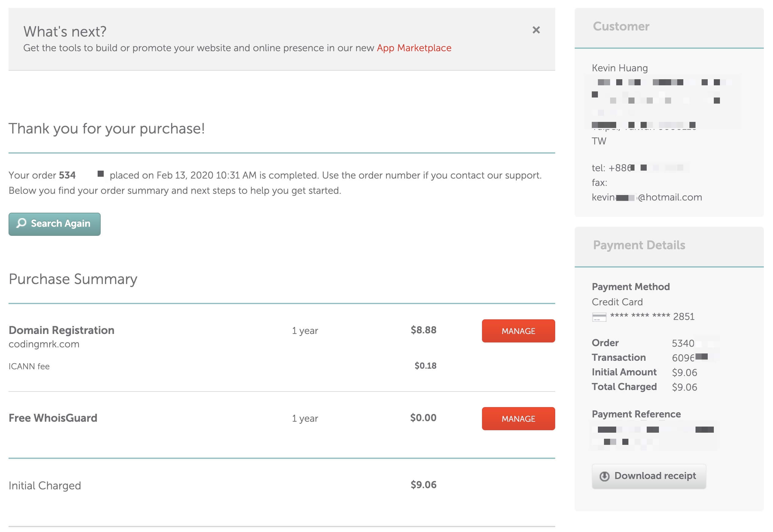Manage the Free WhoisGuard item
This screenshot has height=532, width=773.
pyautogui.click(x=518, y=419)
